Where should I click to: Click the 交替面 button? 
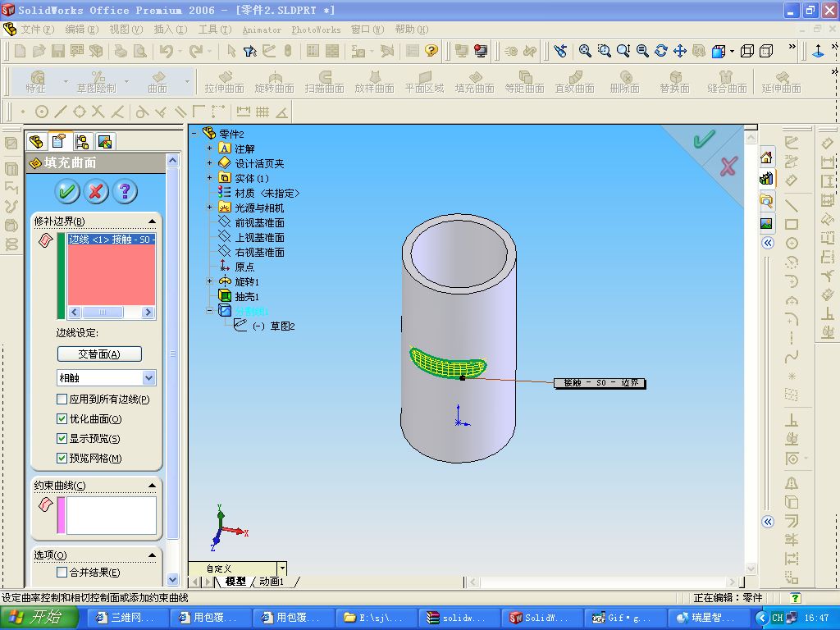tap(99, 354)
